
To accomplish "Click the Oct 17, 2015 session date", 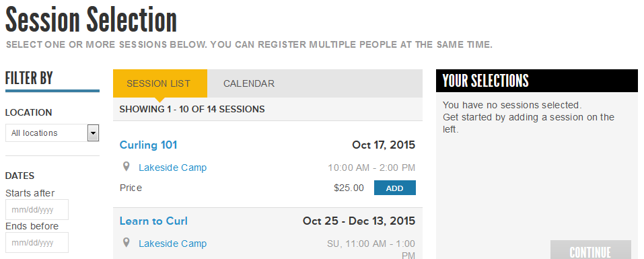I will click(384, 145).
